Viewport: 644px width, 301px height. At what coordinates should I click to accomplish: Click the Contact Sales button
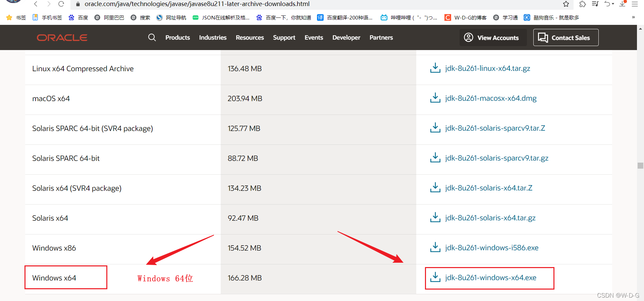coord(566,38)
